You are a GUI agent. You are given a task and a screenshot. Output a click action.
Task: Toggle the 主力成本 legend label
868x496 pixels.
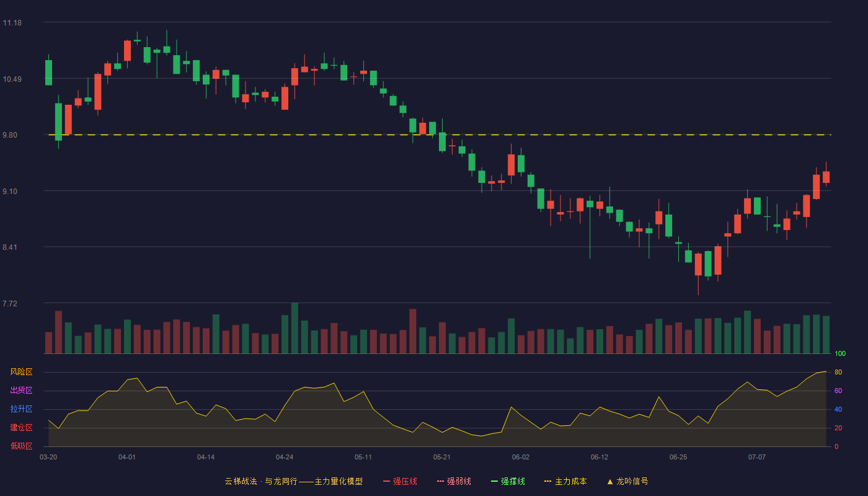coord(570,481)
